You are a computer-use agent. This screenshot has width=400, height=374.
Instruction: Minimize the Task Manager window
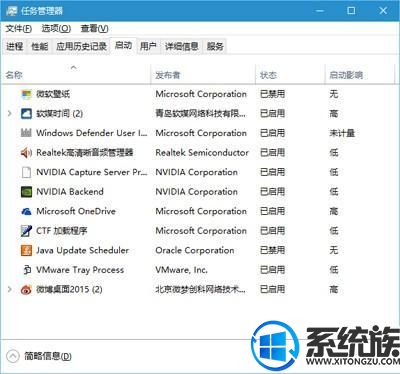320,11
